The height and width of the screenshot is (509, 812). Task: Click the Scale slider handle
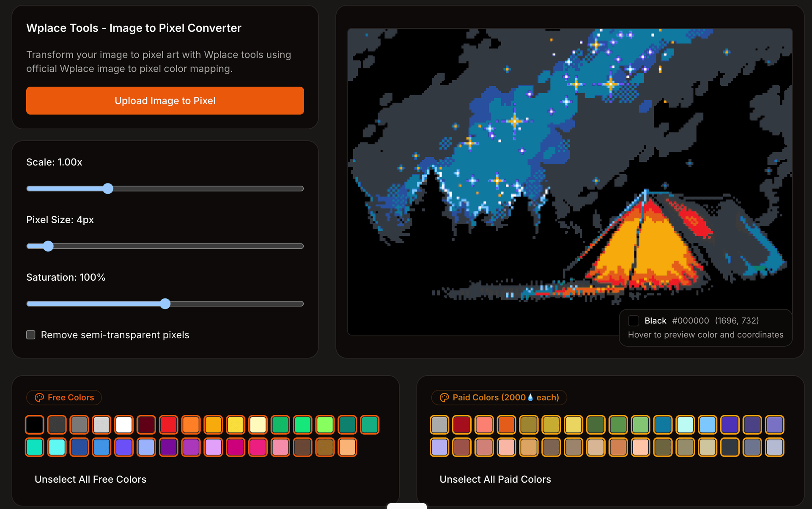pyautogui.click(x=108, y=189)
